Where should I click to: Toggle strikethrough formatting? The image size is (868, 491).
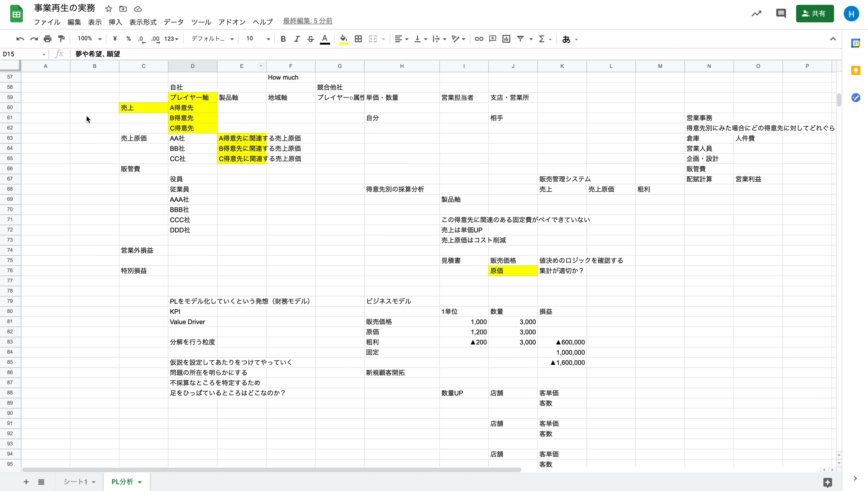click(310, 39)
